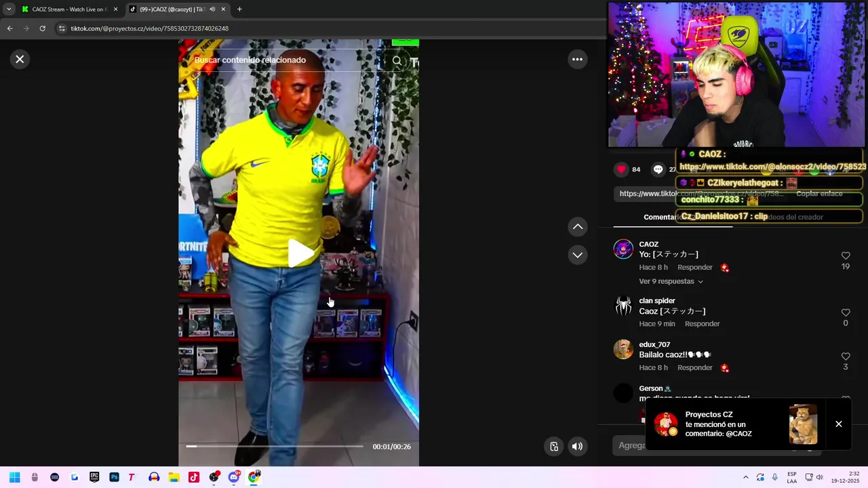Mute the TikTok tab via speaker icon
The height and width of the screenshot is (488, 868).
click(x=212, y=9)
